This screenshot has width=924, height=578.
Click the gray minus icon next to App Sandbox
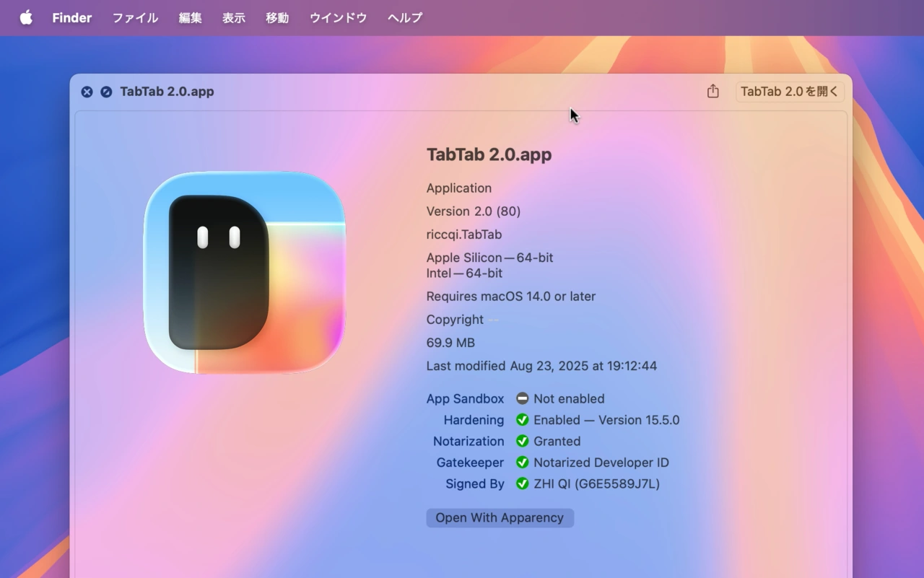point(522,398)
